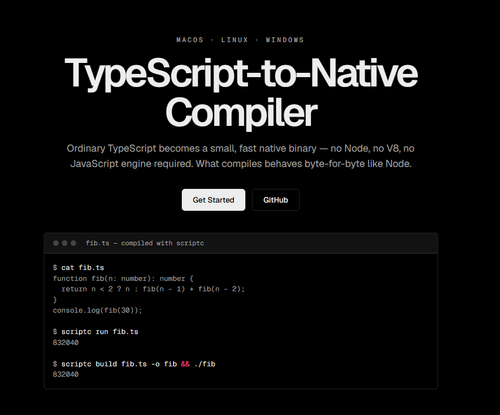Screen dimensions: 500x415
Task: Select the LINUX platform label
Action: click(x=235, y=40)
